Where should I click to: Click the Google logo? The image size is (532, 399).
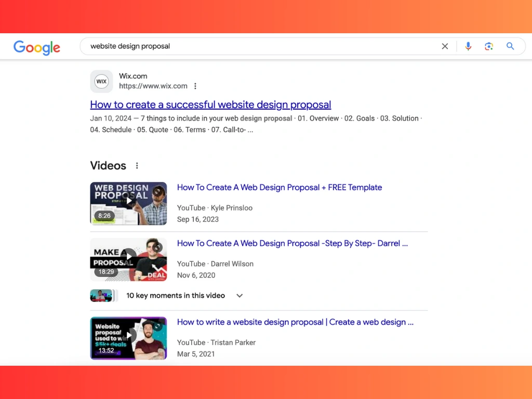pos(37,47)
